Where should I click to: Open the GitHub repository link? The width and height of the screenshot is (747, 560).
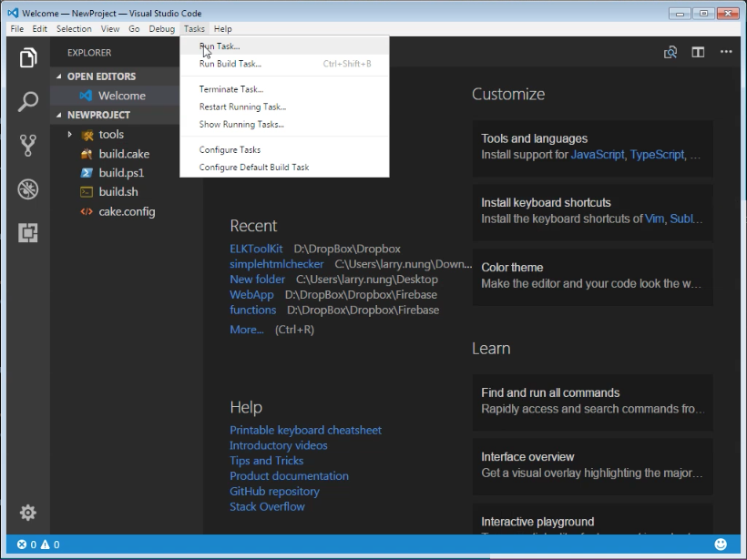274,491
